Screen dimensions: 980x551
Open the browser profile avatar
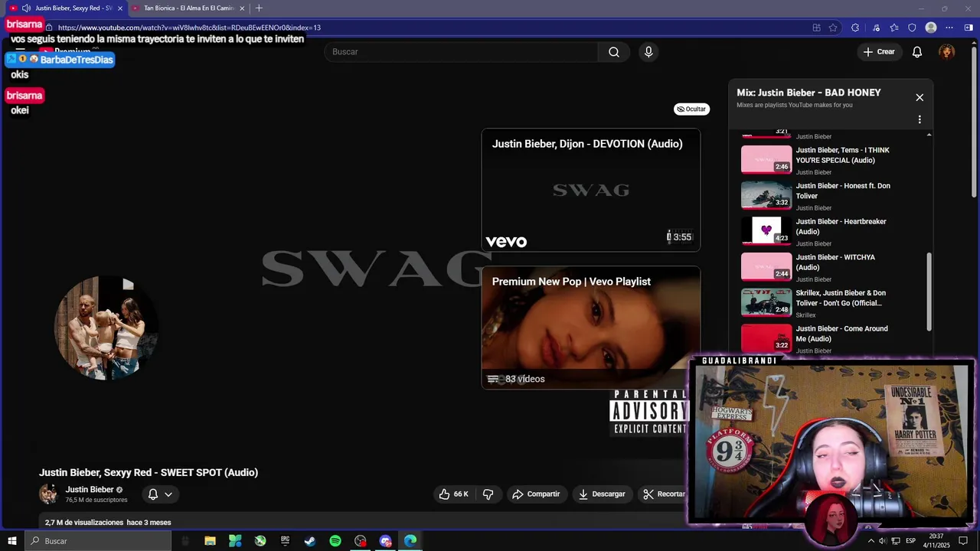[x=931, y=28]
